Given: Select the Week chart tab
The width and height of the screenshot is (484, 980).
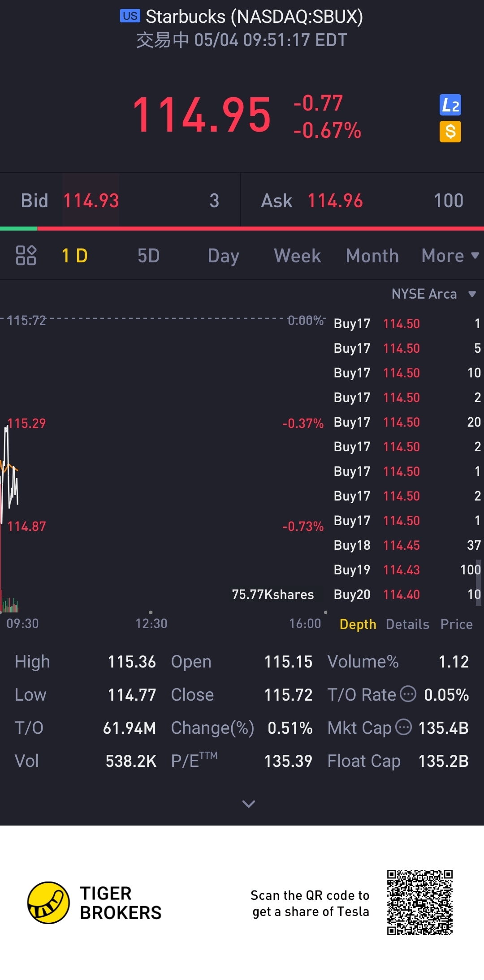Looking at the screenshot, I should 297,256.
